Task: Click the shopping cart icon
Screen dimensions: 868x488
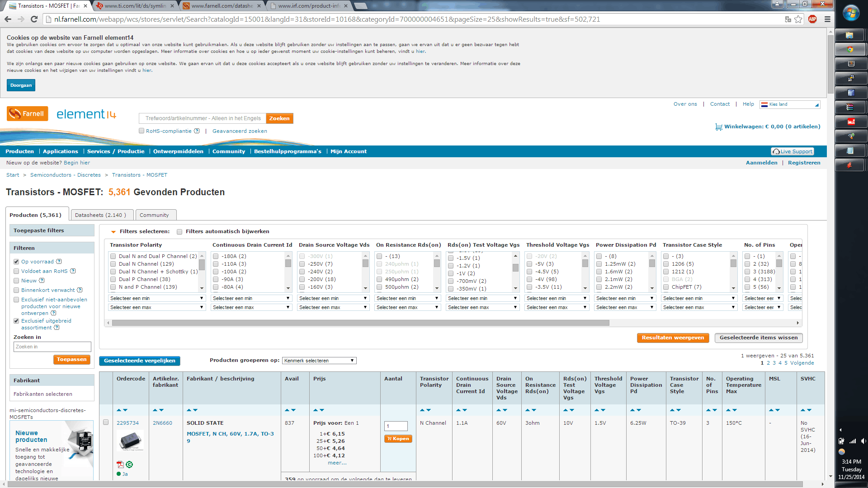Action: (x=719, y=127)
